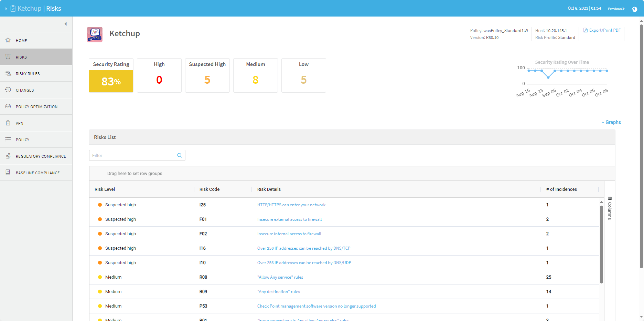The image size is (644, 321).
Task: Select Risks in the sidebar
Action: pos(21,57)
